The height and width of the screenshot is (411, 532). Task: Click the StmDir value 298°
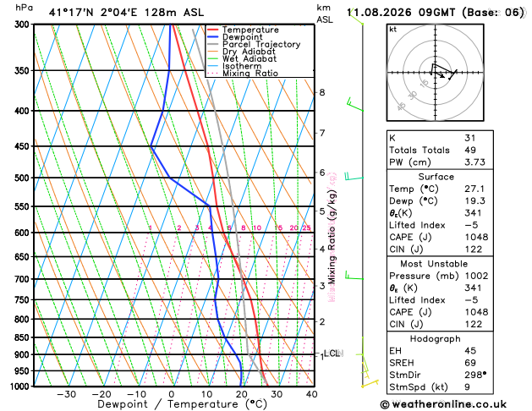(475, 375)
